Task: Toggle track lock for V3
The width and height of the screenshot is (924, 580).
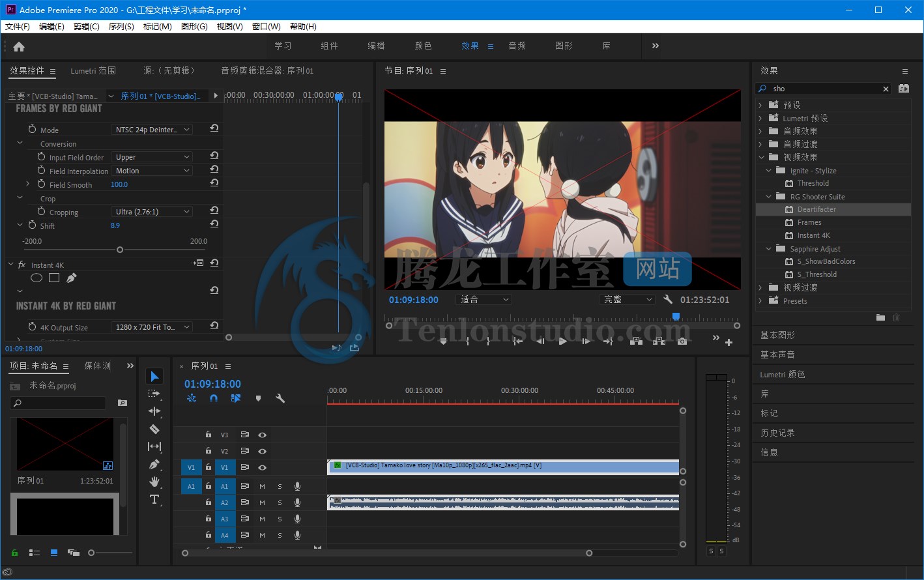Action: pyautogui.click(x=209, y=435)
